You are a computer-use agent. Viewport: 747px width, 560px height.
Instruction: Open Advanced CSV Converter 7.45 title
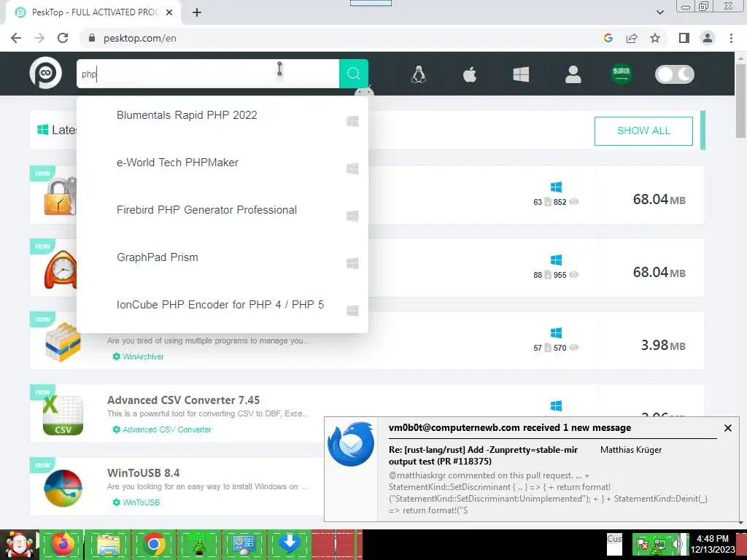pos(183,400)
